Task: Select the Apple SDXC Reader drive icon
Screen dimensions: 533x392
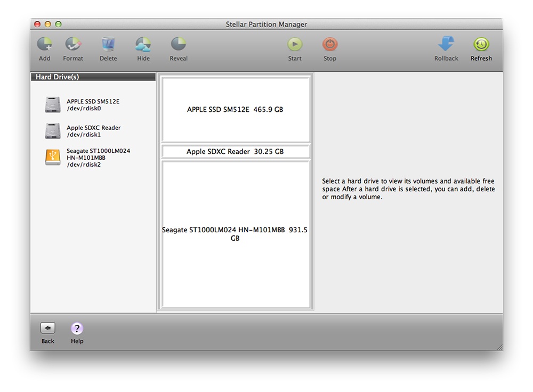Action: click(x=53, y=131)
